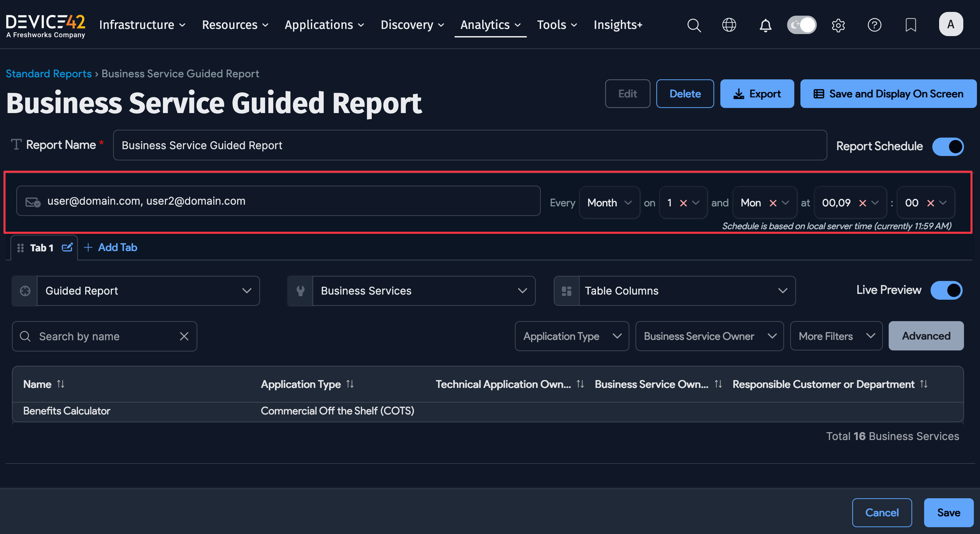The image size is (980, 534).
Task: Go to Insights+ menu item
Action: pos(618,25)
